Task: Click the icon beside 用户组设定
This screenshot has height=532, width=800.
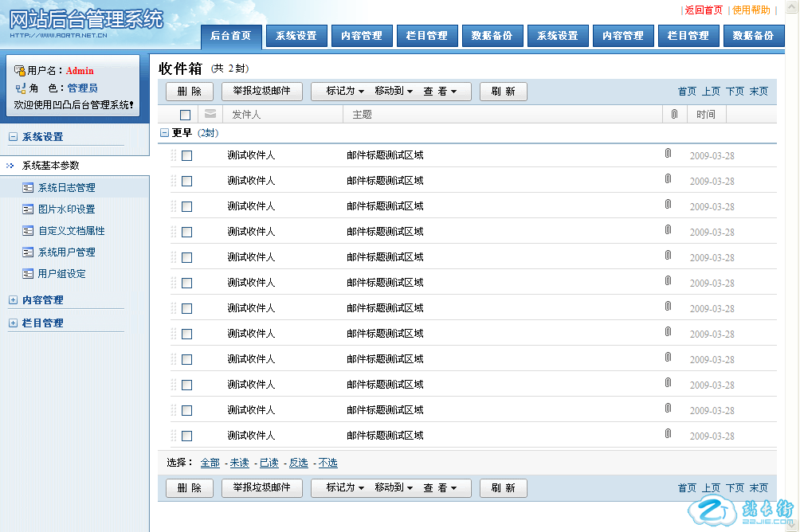Action: [x=28, y=274]
